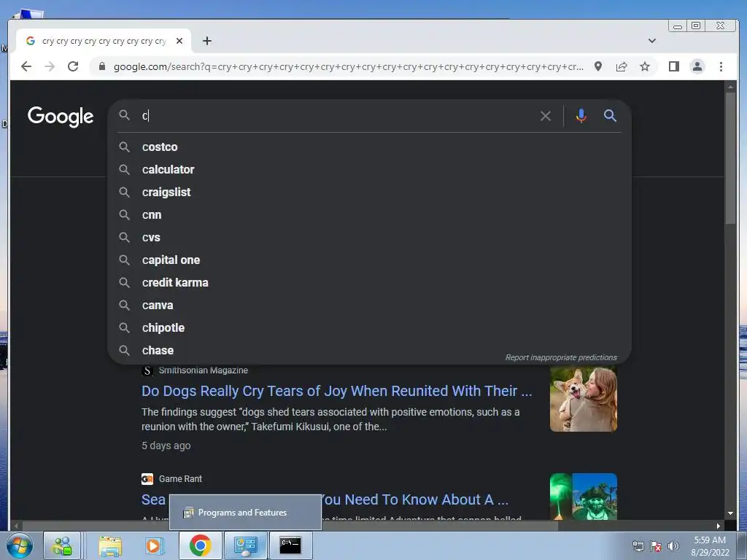Image resolution: width=747 pixels, height=560 pixels.
Task: Open the volume speaker tray icon
Action: tap(673, 546)
